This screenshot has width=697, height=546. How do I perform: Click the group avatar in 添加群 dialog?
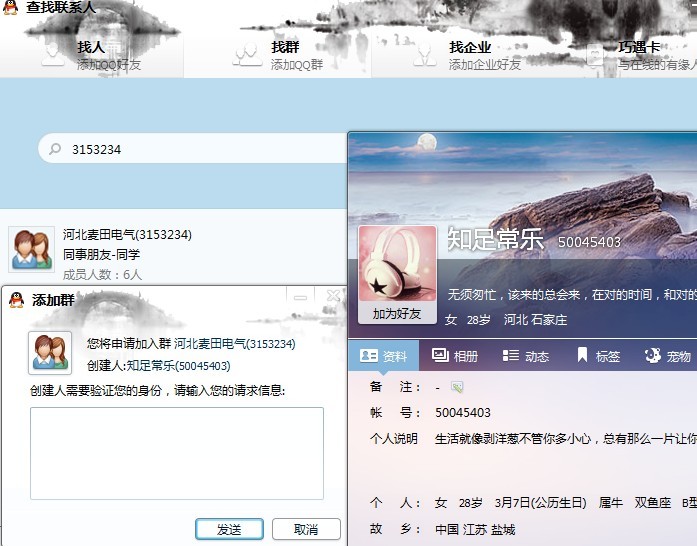pos(50,353)
